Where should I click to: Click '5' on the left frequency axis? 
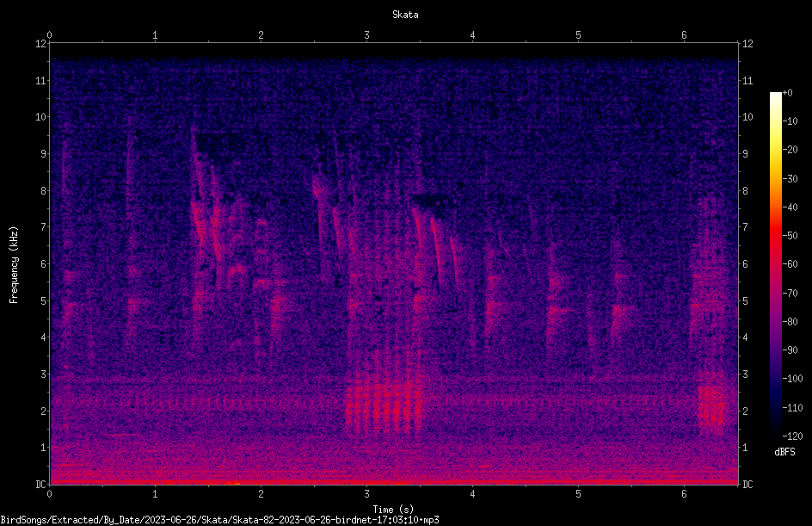tap(44, 300)
